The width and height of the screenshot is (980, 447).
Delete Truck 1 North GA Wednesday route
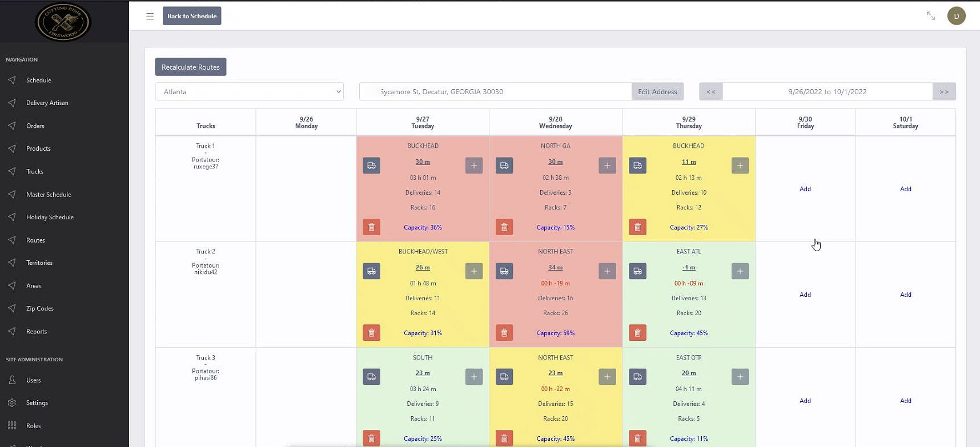pos(504,227)
